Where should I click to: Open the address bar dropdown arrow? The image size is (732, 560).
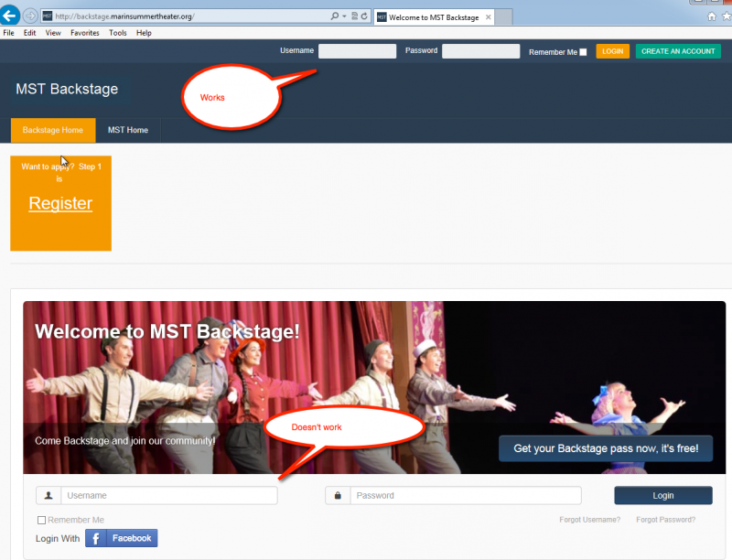tap(344, 16)
